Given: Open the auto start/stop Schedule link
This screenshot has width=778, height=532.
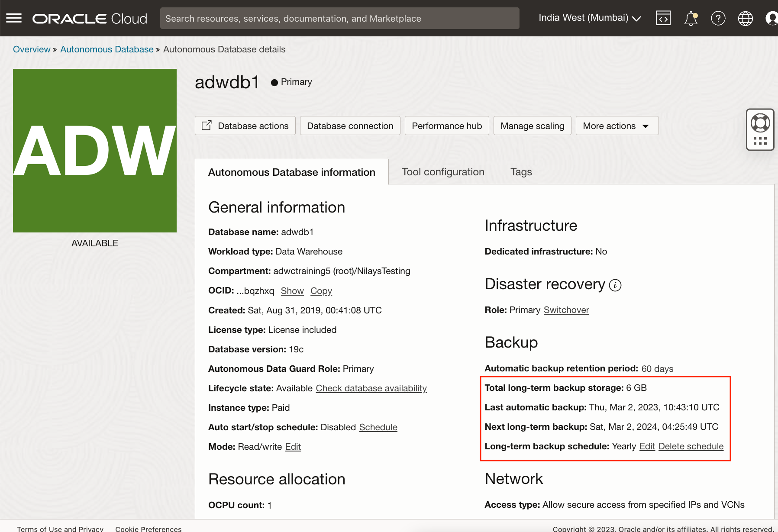Looking at the screenshot, I should [x=378, y=427].
